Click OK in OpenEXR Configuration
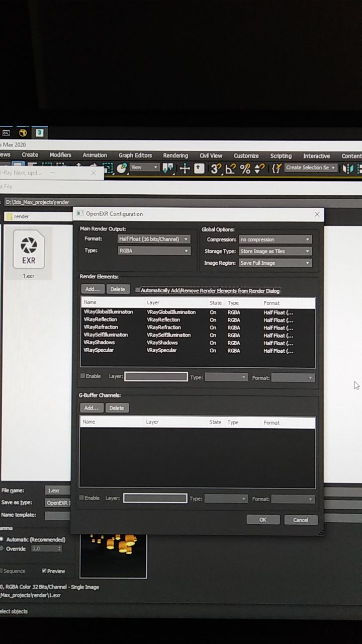Screen dimensions: 362x644 tap(263, 520)
